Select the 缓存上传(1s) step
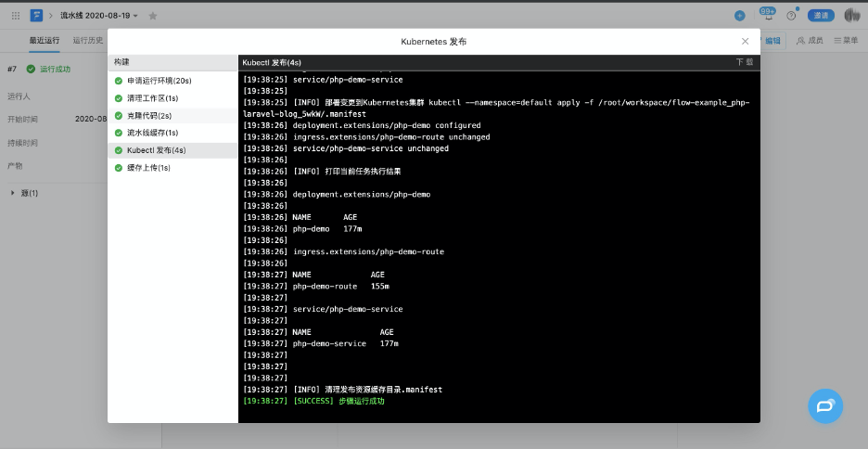The width and height of the screenshot is (868, 449). point(172,168)
